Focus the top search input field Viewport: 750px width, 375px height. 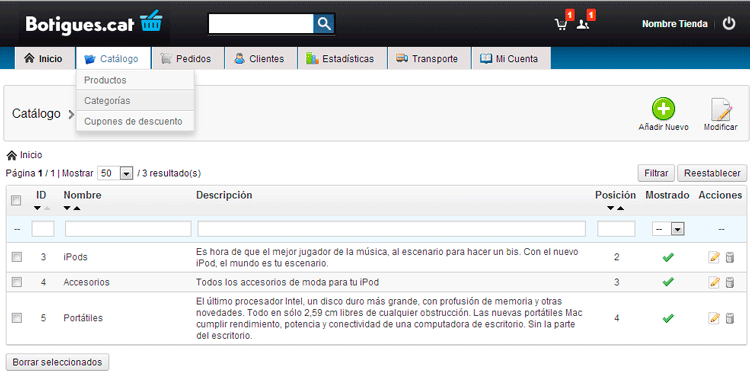261,23
